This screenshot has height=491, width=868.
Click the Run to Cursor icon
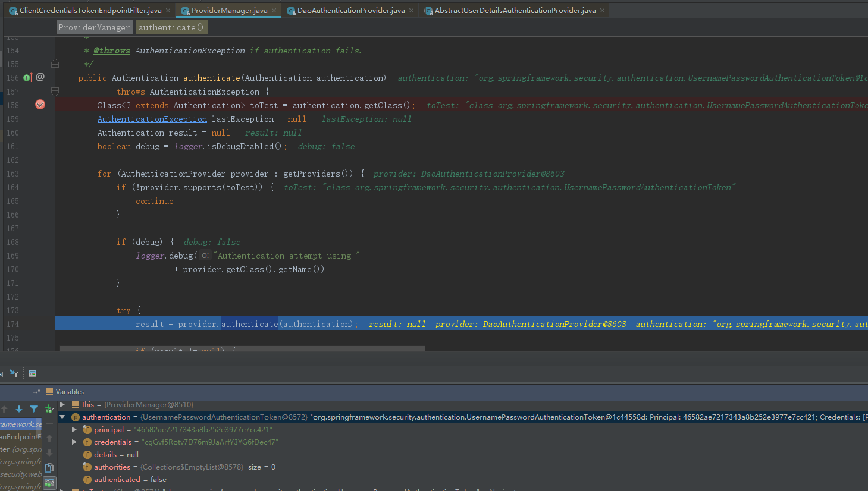click(14, 373)
